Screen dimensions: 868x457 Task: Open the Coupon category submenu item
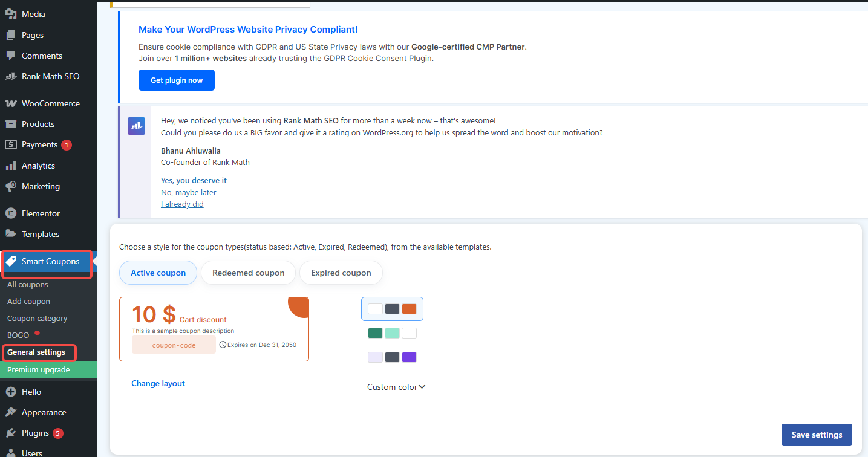[38, 318]
